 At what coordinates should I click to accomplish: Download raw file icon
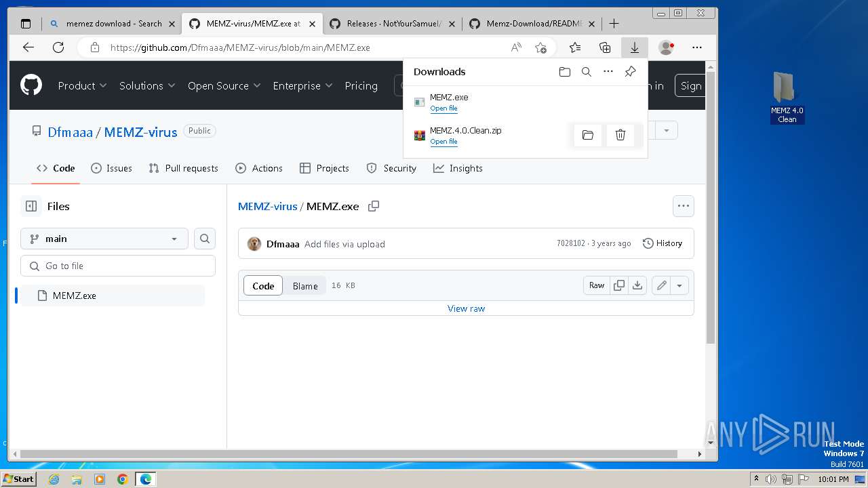click(x=637, y=285)
